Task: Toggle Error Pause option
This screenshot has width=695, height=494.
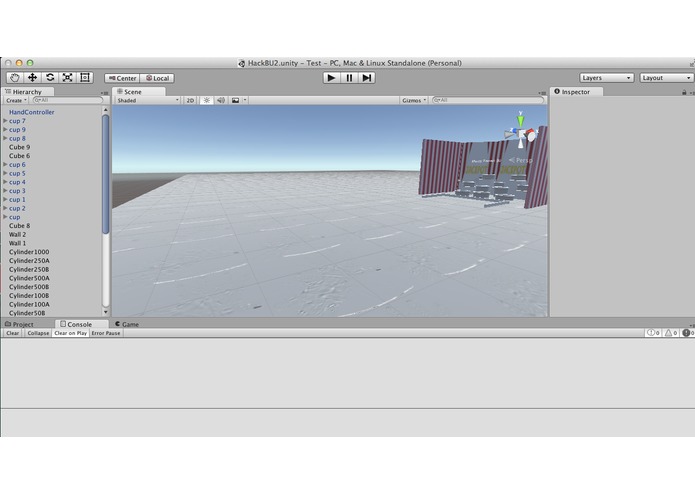Action: 106,333
